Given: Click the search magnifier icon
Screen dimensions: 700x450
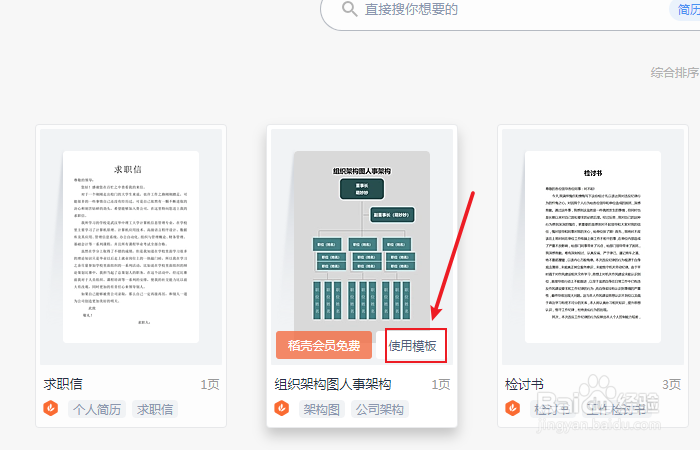Looking at the screenshot, I should click(x=350, y=9).
